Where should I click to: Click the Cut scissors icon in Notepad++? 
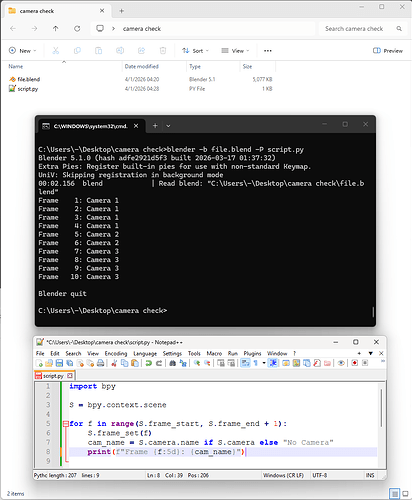click(114, 363)
